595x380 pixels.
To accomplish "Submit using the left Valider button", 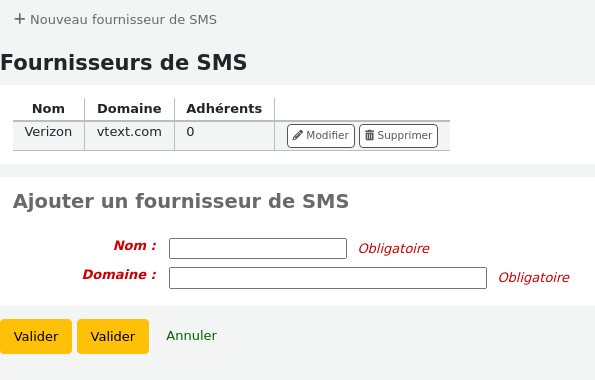I will point(36,336).
